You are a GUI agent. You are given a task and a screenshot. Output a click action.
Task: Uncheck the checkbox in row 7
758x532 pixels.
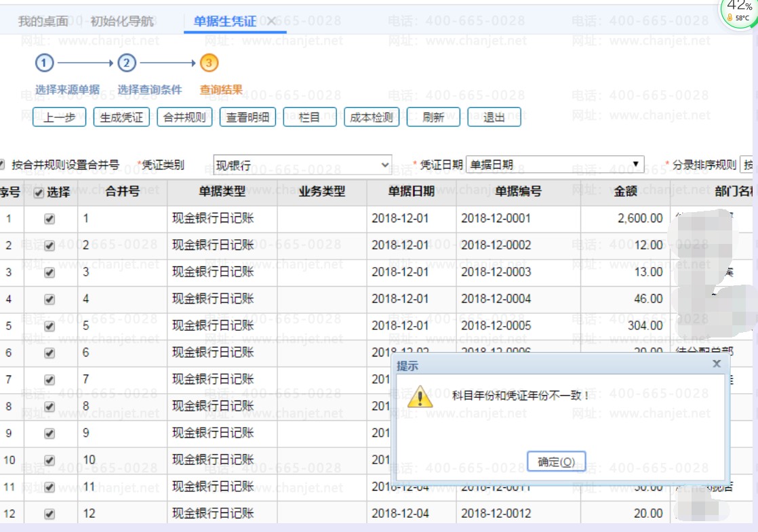49,380
